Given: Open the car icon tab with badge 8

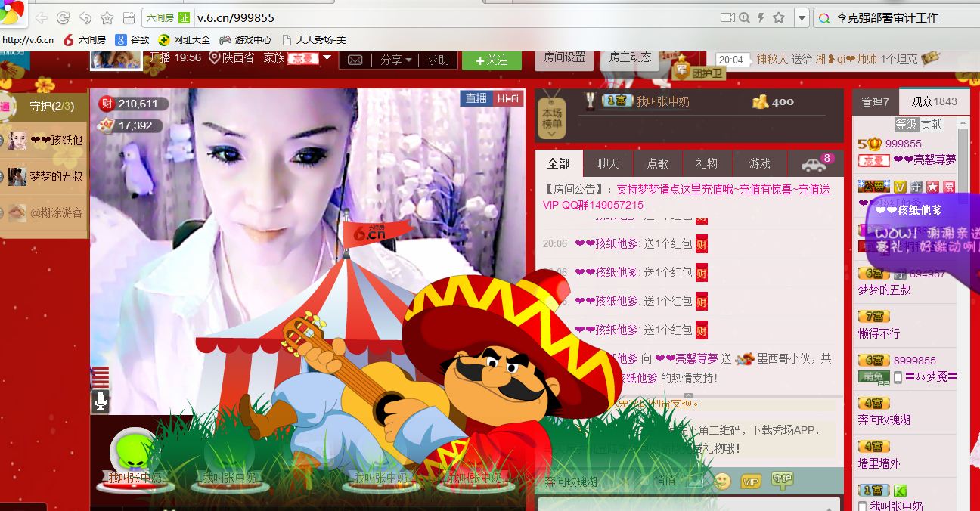Looking at the screenshot, I should tap(815, 163).
